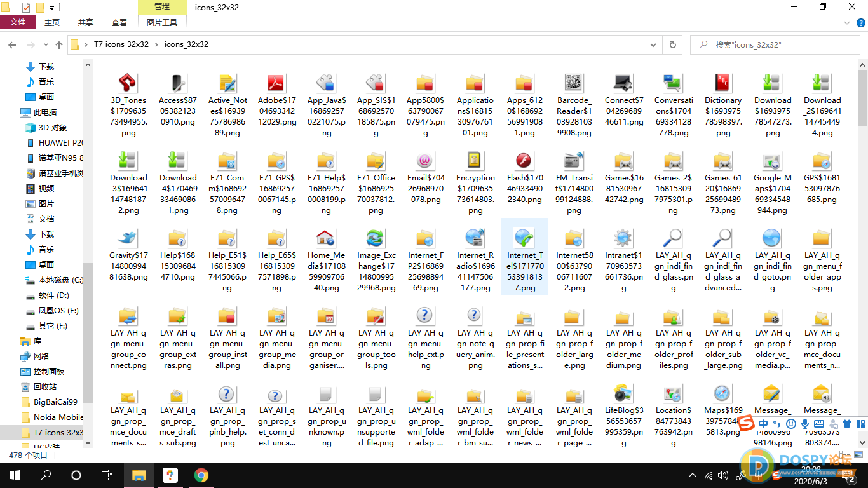The image size is (868, 488).
Task: Select the Barcode_Reader QR icon file
Action: coord(574,105)
